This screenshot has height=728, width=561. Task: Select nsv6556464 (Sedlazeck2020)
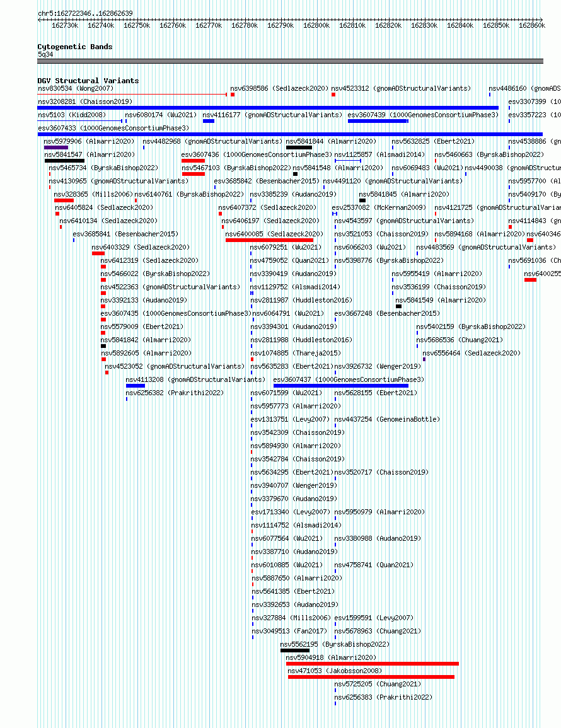click(471, 353)
